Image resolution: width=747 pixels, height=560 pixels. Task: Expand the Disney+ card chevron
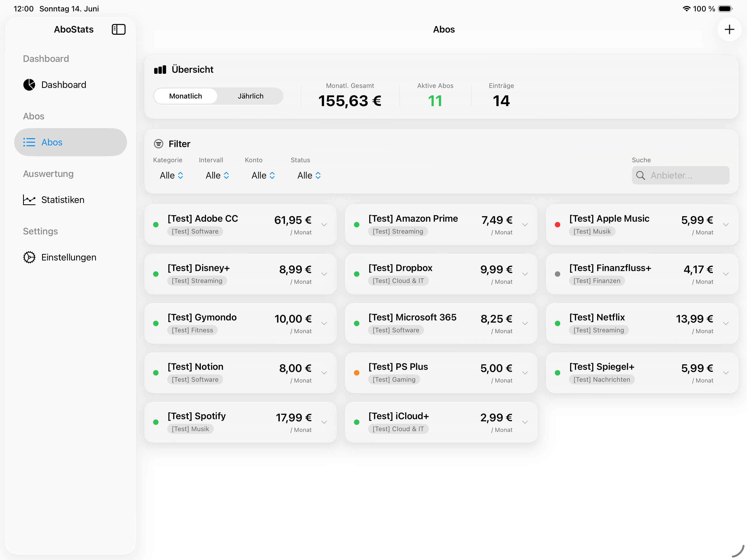[x=324, y=274]
